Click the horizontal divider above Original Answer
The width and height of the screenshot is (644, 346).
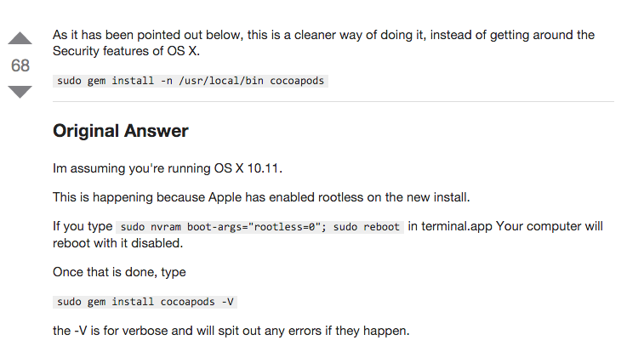coord(333,102)
